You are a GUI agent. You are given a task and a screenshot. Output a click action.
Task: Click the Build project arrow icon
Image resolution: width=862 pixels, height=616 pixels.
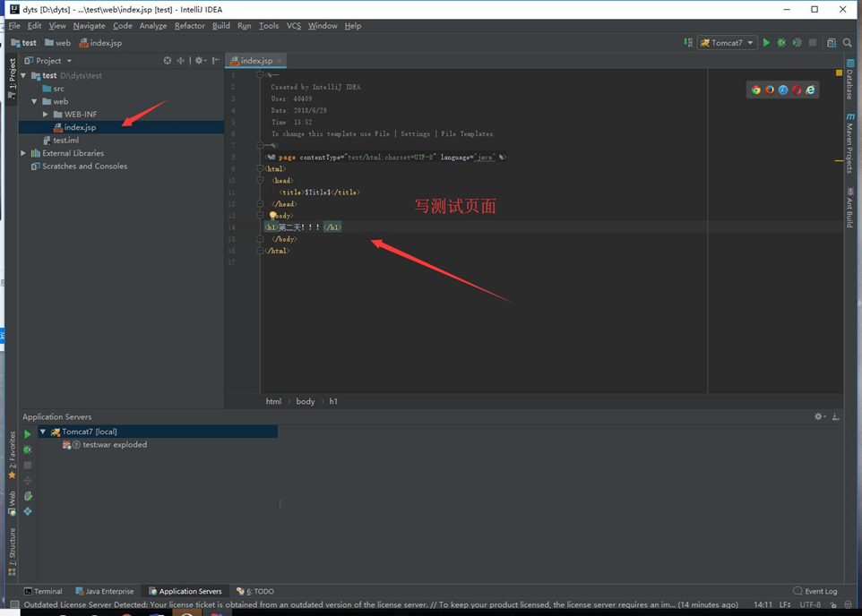(688, 42)
